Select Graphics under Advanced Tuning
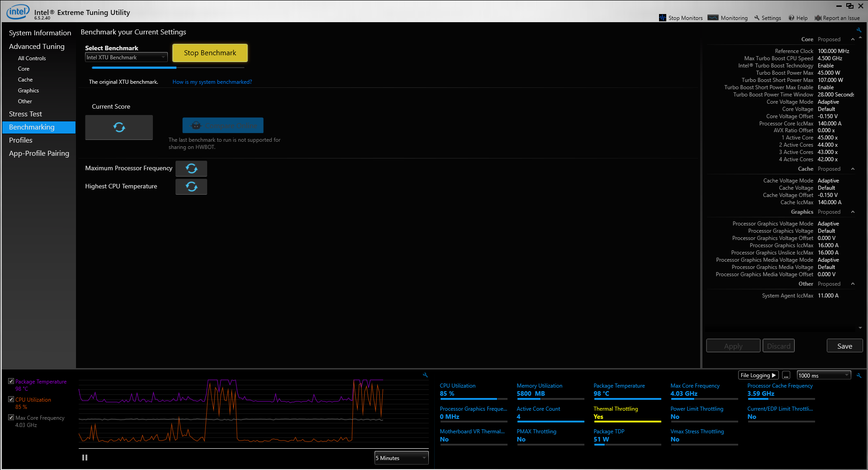The image size is (868, 470). pyautogui.click(x=28, y=91)
